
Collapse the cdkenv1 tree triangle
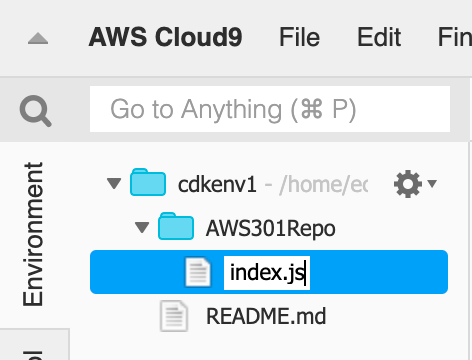tap(114, 183)
